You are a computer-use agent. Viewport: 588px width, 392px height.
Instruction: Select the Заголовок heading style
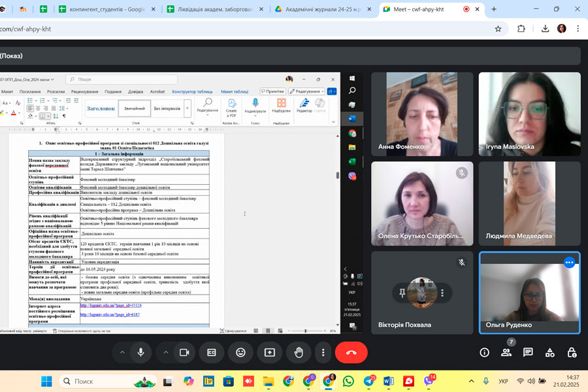tap(101, 108)
